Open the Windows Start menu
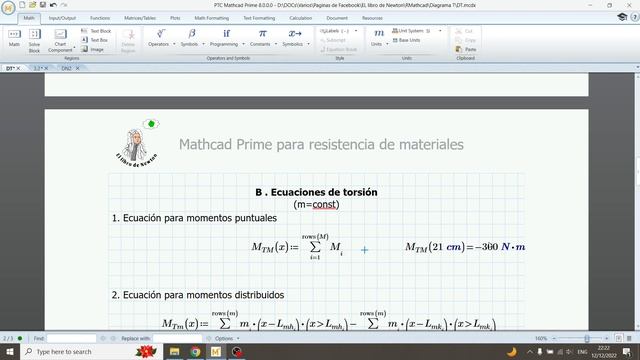This screenshot has height=360, width=640. (10, 351)
